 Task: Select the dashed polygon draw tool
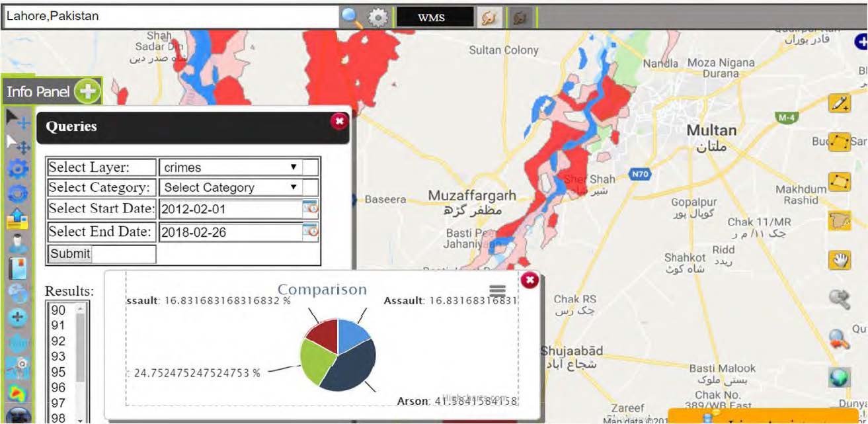(840, 142)
